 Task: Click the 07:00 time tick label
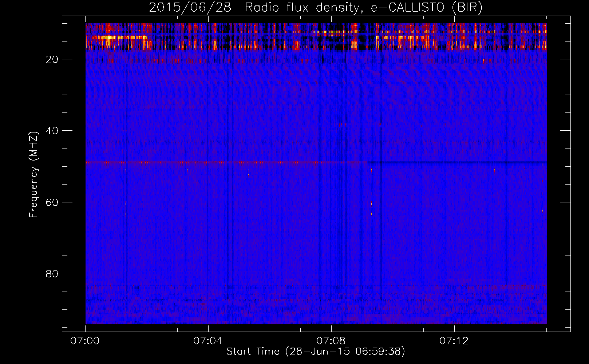(85, 341)
